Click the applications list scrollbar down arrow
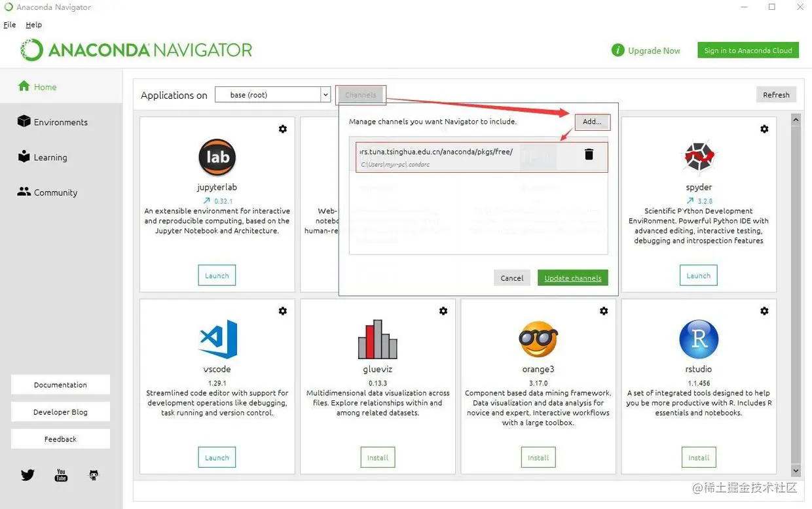This screenshot has width=812, height=509. (796, 471)
